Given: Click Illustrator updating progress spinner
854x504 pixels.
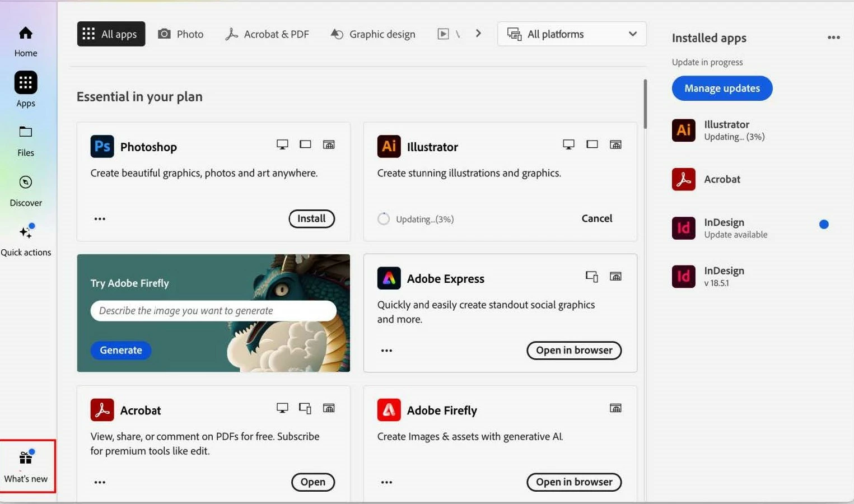Looking at the screenshot, I should 384,219.
